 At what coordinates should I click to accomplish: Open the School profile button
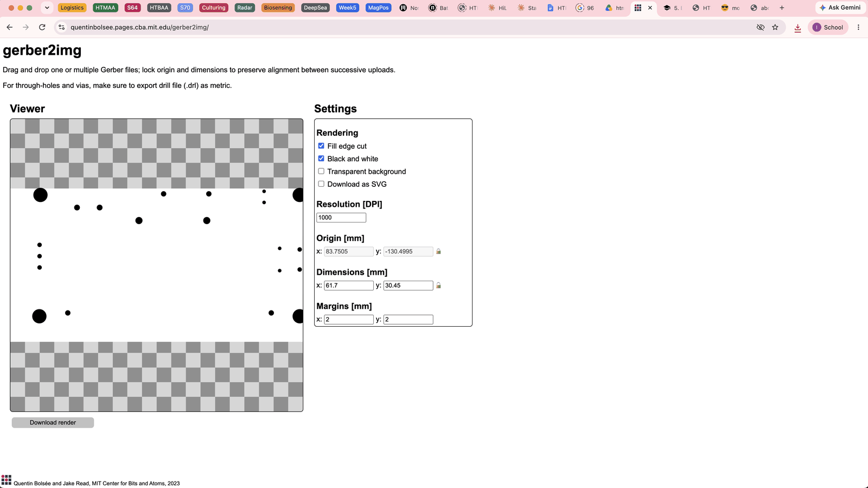pyautogui.click(x=828, y=27)
